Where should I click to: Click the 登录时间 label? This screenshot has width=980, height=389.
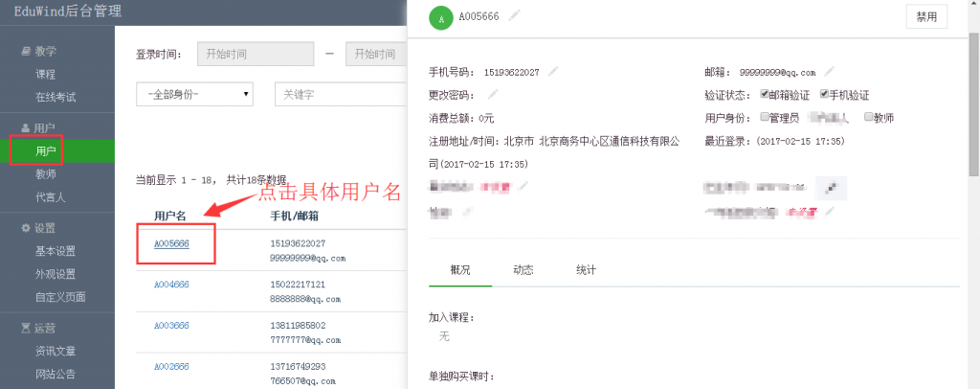point(159,55)
